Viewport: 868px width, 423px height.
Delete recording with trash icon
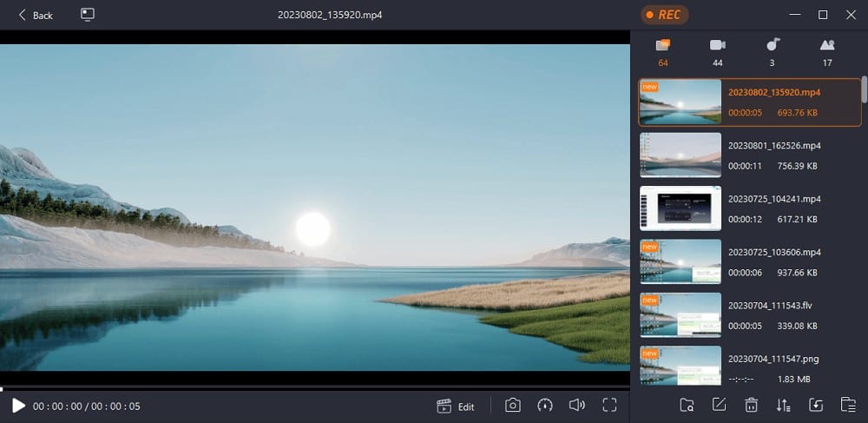tap(752, 405)
